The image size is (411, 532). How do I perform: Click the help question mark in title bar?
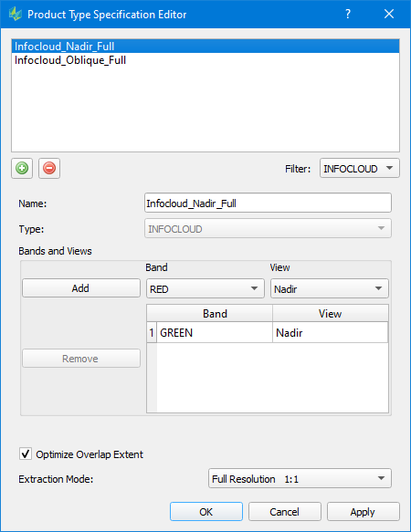(348, 14)
